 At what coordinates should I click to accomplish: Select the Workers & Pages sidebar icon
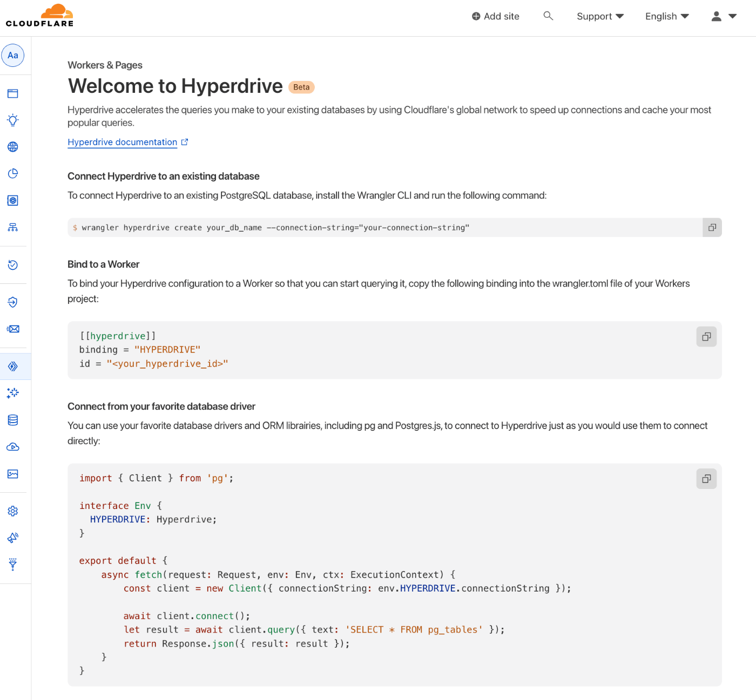coord(13,366)
